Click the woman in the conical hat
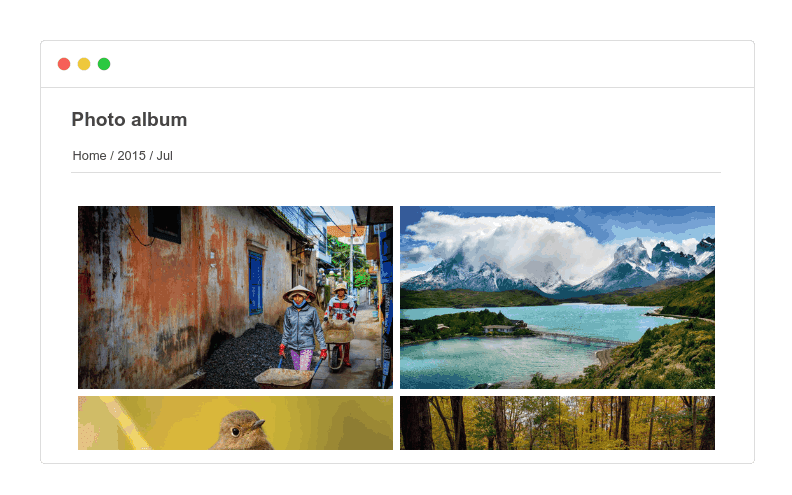This screenshot has height=495, width=792. pos(301,327)
